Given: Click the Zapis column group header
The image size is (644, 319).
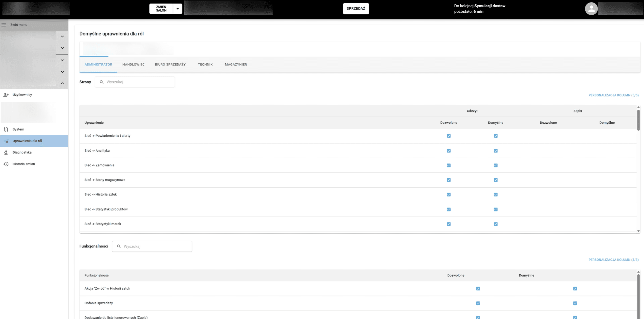Looking at the screenshot, I should (x=577, y=111).
